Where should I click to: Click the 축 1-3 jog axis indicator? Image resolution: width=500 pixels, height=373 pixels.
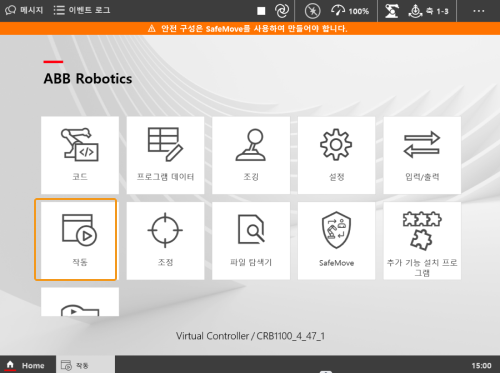click(428, 11)
